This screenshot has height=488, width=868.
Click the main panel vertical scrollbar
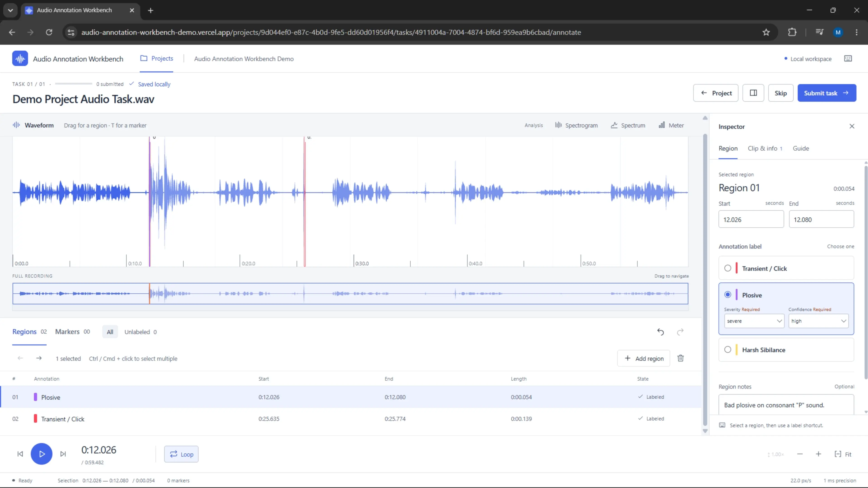tap(705, 280)
